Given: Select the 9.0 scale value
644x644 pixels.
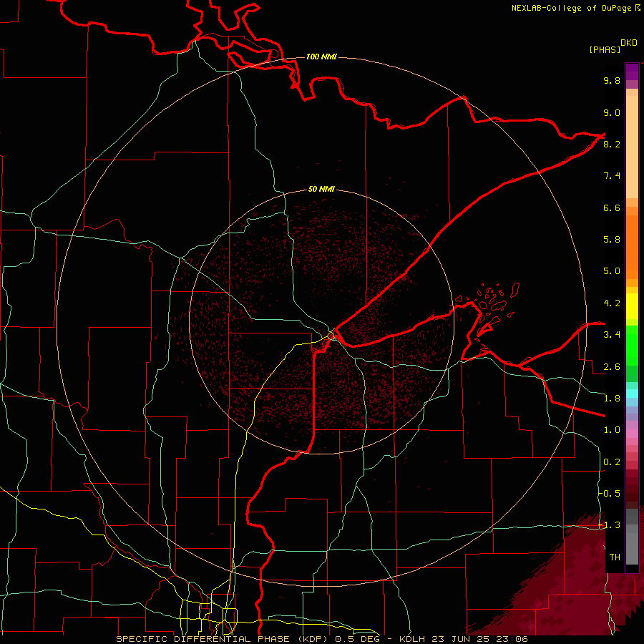Looking at the screenshot, I should [612, 112].
